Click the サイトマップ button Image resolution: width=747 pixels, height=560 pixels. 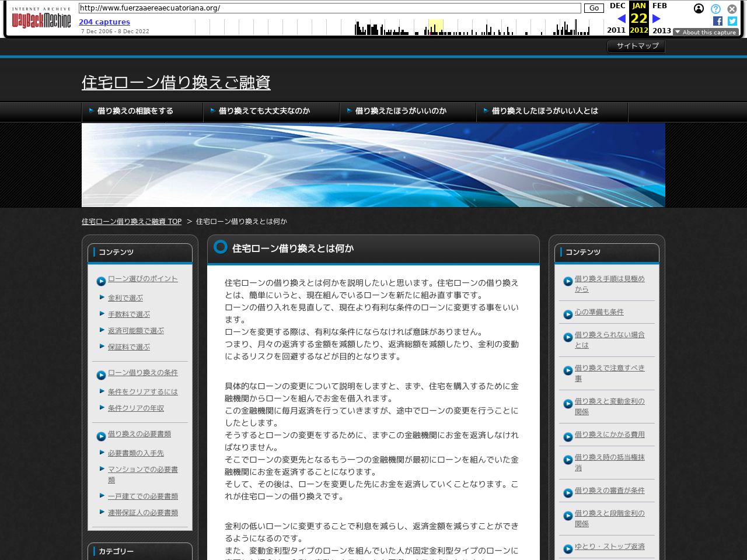[636, 46]
